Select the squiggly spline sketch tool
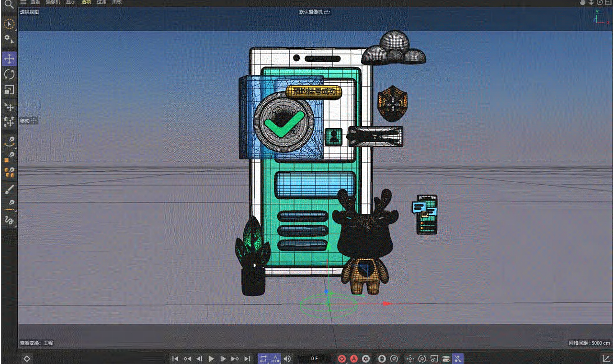Image resolution: width=613 pixels, height=364 pixels. point(9,220)
